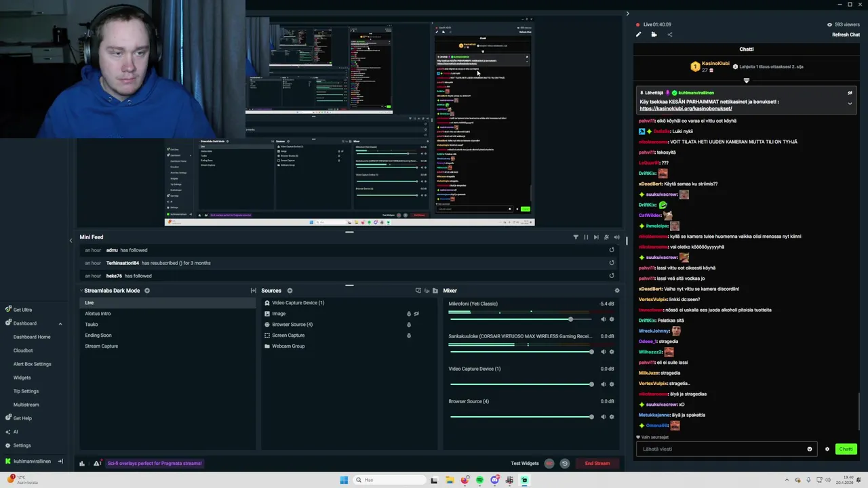Open the notifications warning icon
The height and width of the screenshot is (488, 868).
98,464
